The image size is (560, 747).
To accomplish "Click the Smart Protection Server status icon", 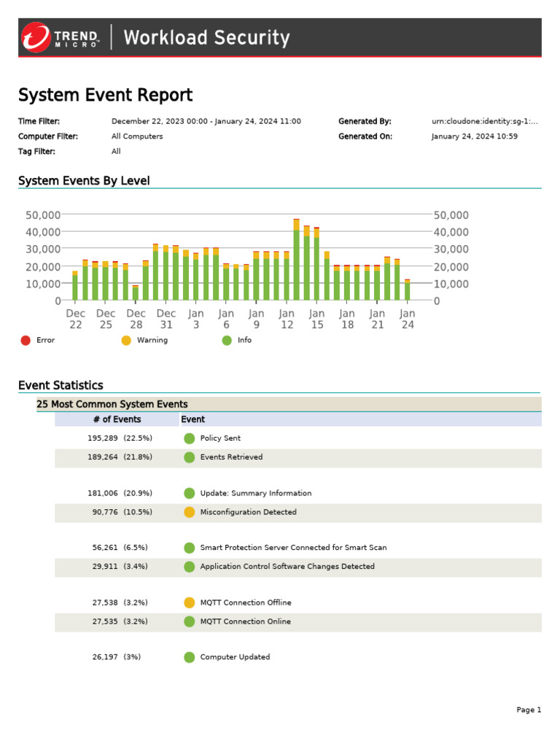I will click(x=190, y=548).
